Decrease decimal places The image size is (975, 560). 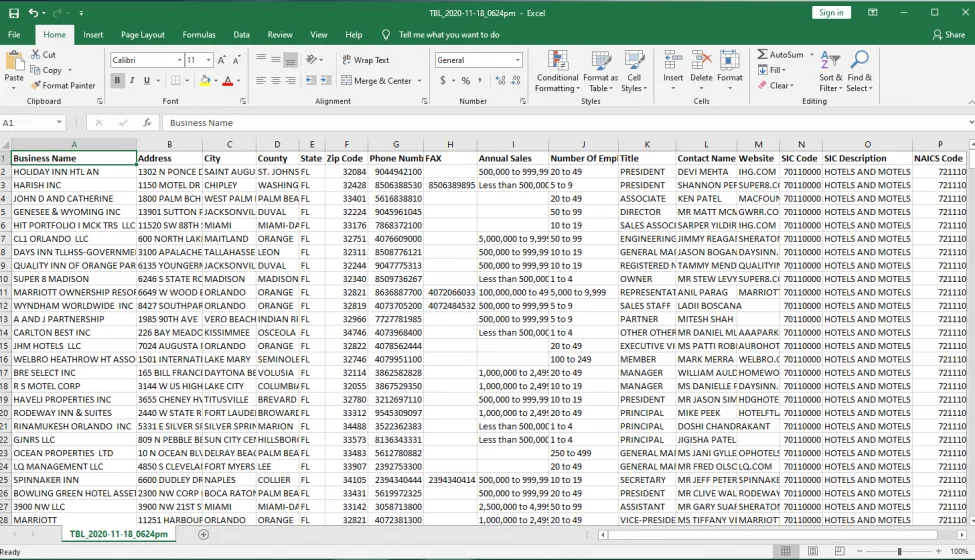click(x=516, y=80)
